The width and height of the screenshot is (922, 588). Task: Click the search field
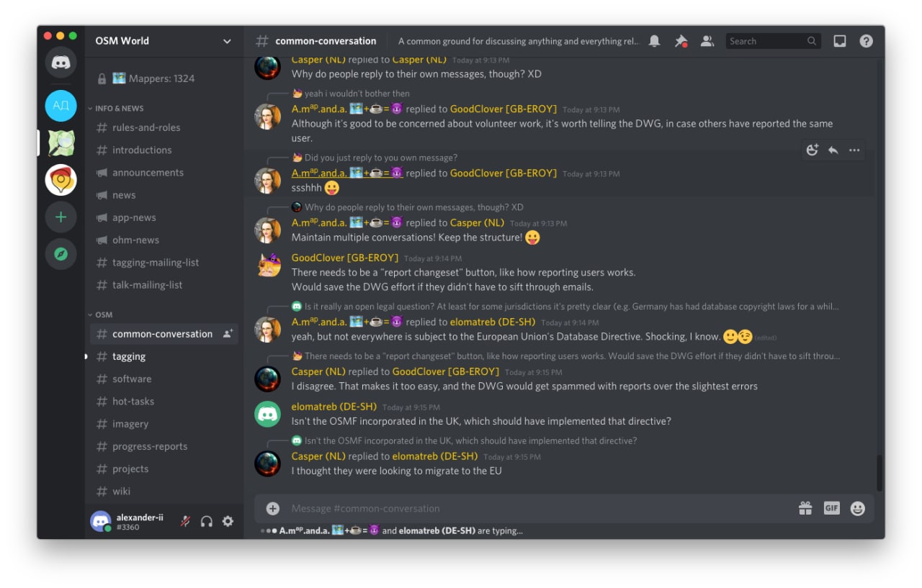coord(773,41)
